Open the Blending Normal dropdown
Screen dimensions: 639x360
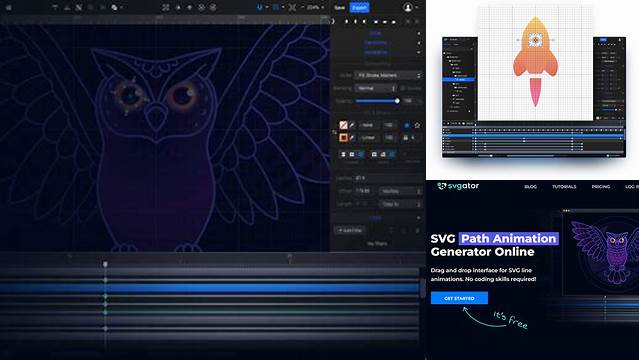pyautogui.click(x=375, y=88)
